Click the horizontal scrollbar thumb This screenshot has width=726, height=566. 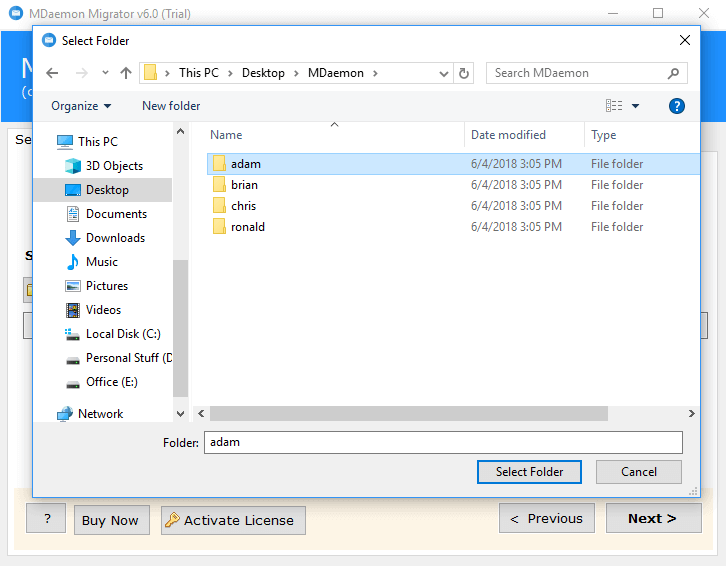(x=408, y=414)
